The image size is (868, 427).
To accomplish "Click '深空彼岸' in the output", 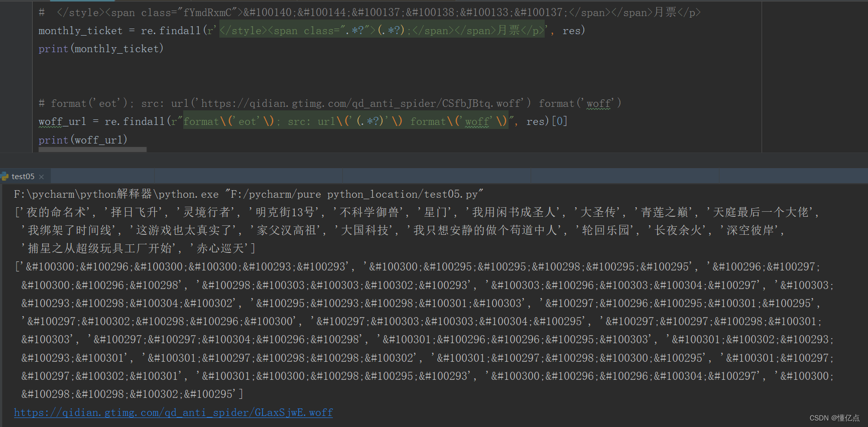I will (750, 230).
